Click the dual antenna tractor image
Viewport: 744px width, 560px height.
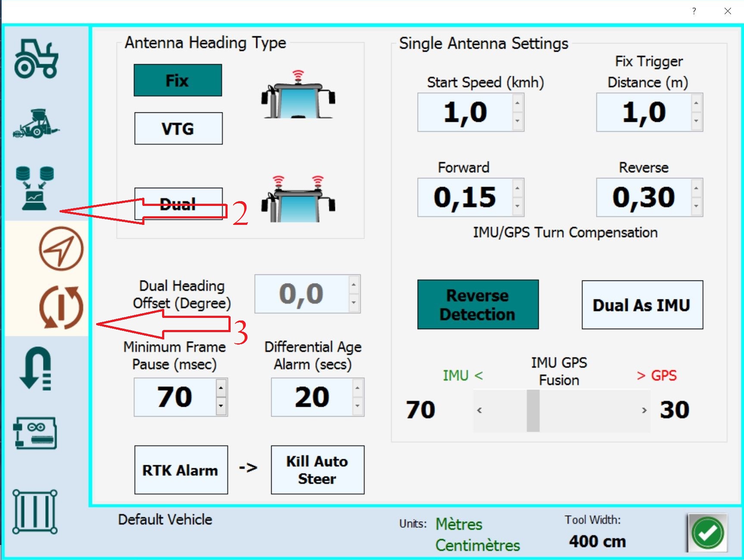(x=298, y=199)
